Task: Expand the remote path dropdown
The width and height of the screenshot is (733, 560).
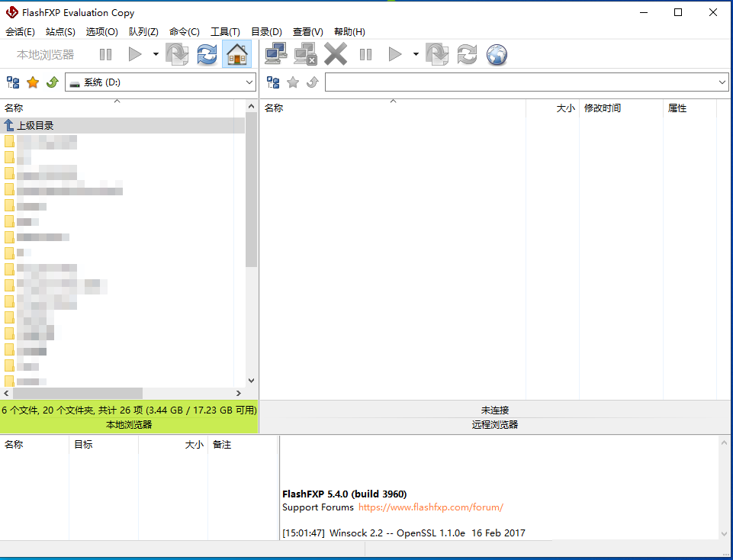Action: click(722, 82)
